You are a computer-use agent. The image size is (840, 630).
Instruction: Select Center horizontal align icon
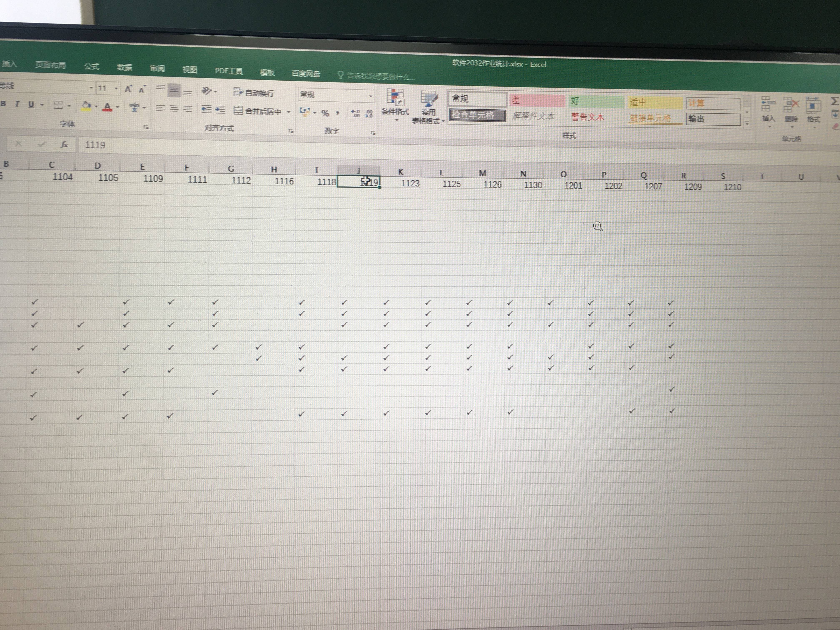(174, 109)
